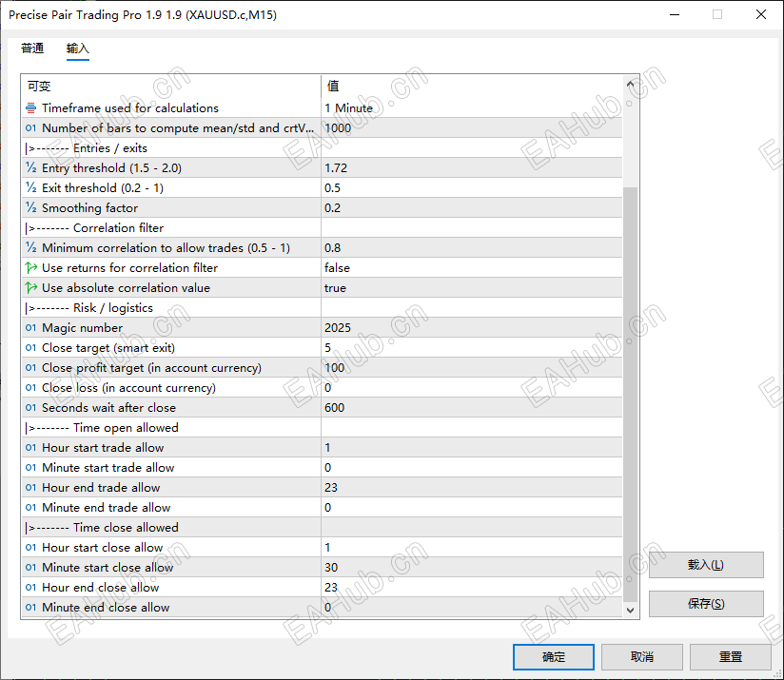This screenshot has height=680, width=784.
Task: Edit the Smoothing factor value 0.2
Action: point(472,208)
